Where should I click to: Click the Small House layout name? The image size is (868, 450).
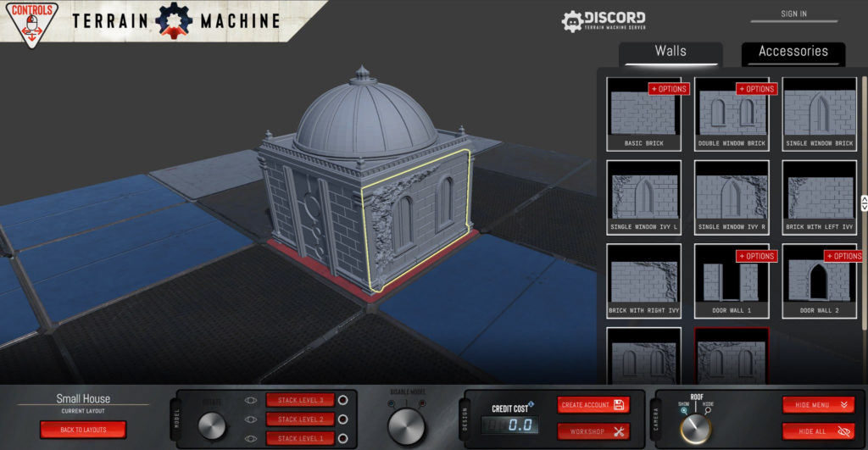(x=83, y=398)
